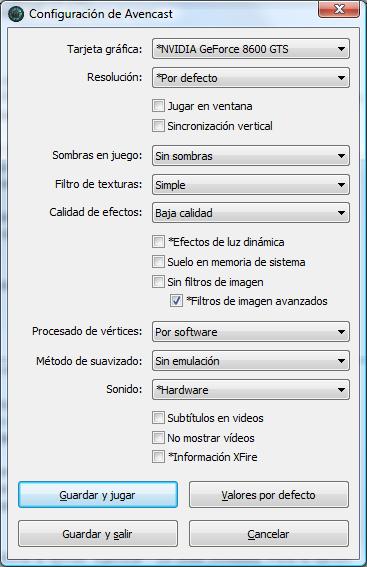367x567 pixels.
Task: Expand the Filtro de texturas dropdown
Action: (251, 185)
